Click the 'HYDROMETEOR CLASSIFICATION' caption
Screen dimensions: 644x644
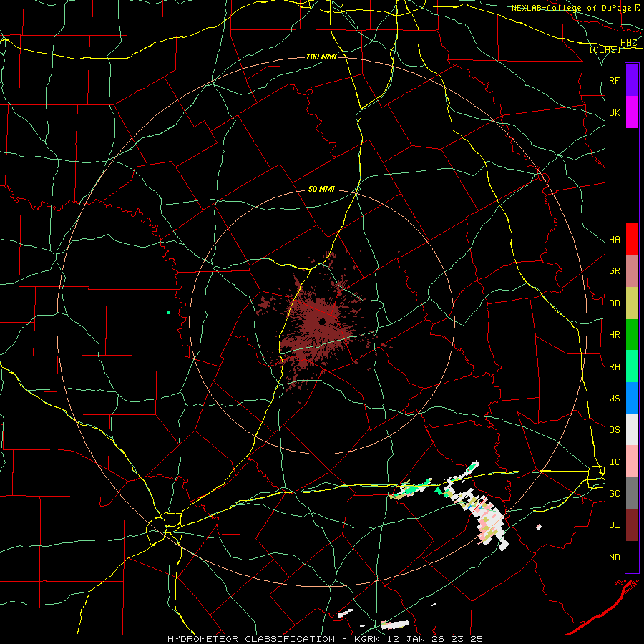click(251, 639)
